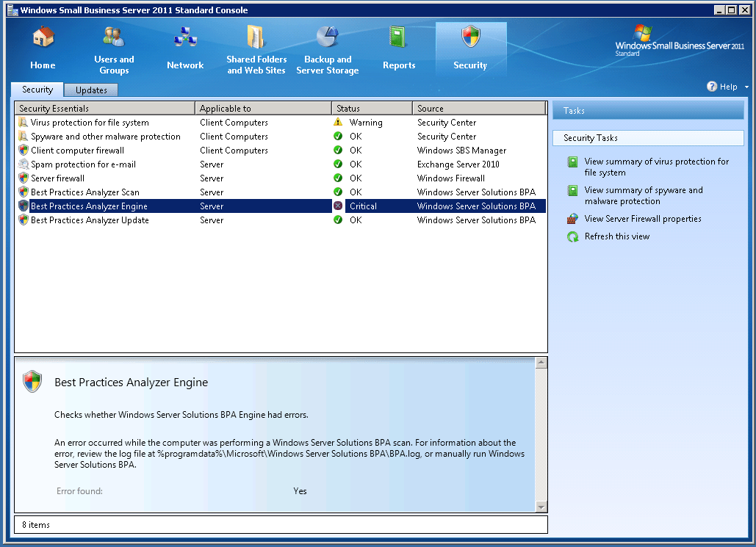
Task: Click the Warning status triangle icon
Action: point(338,122)
